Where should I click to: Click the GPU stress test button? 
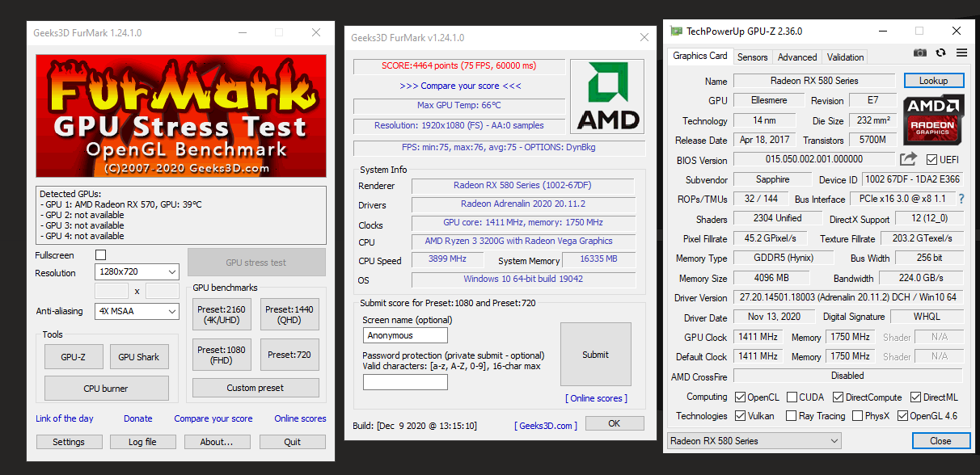point(256,263)
